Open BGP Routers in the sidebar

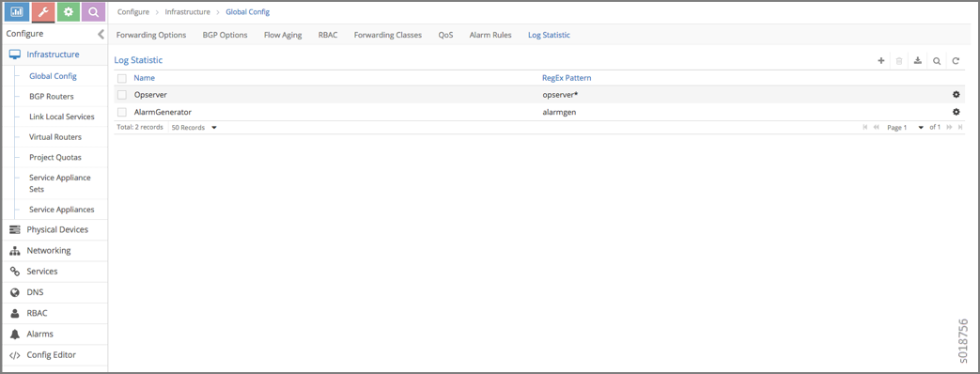coord(52,96)
